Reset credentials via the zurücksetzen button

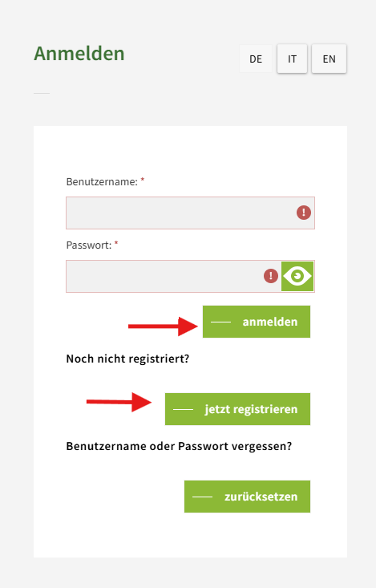(248, 497)
